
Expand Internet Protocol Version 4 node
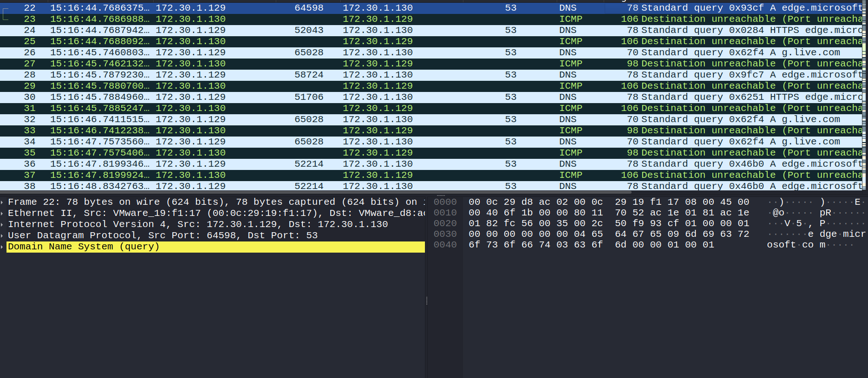(2, 224)
